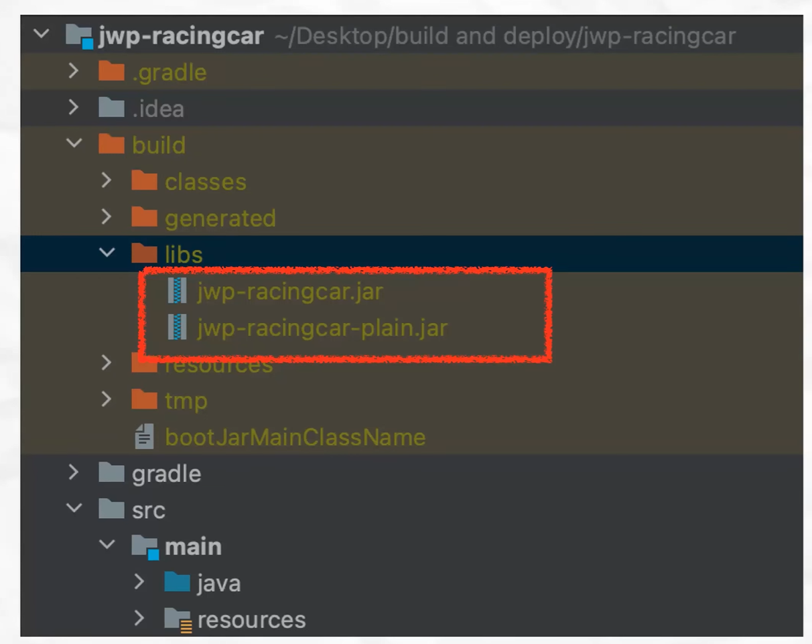Image resolution: width=812 pixels, height=644 pixels.
Task: Expand the classes folder
Action: click(x=107, y=180)
